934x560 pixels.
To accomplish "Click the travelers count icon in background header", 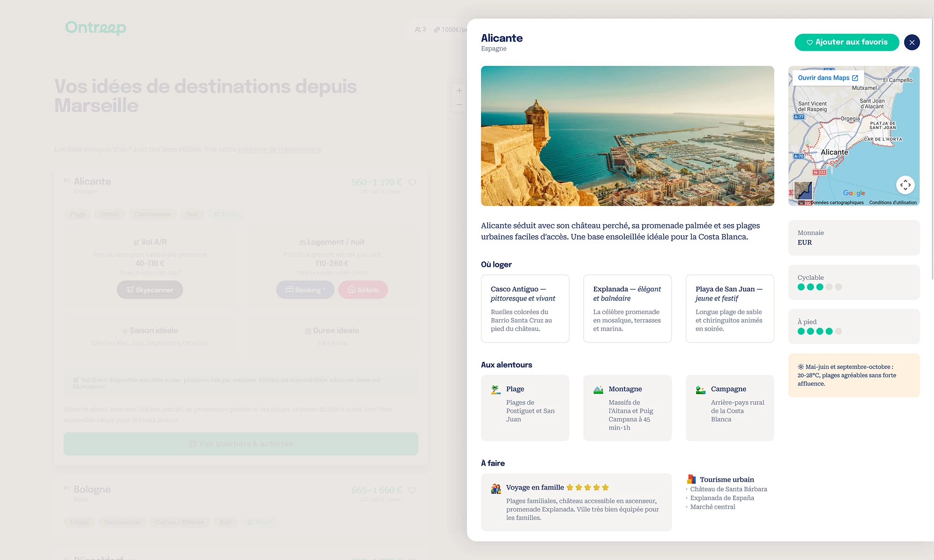I will (x=417, y=29).
